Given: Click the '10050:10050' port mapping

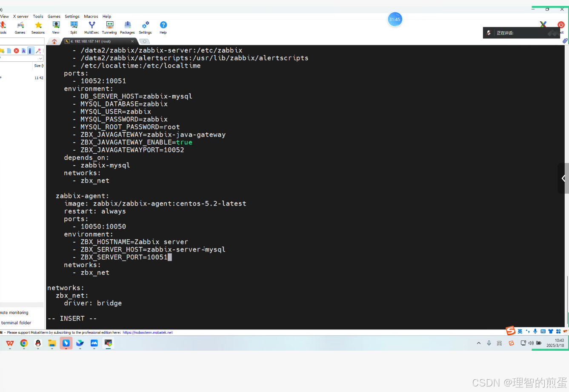Looking at the screenshot, I should (103, 226).
